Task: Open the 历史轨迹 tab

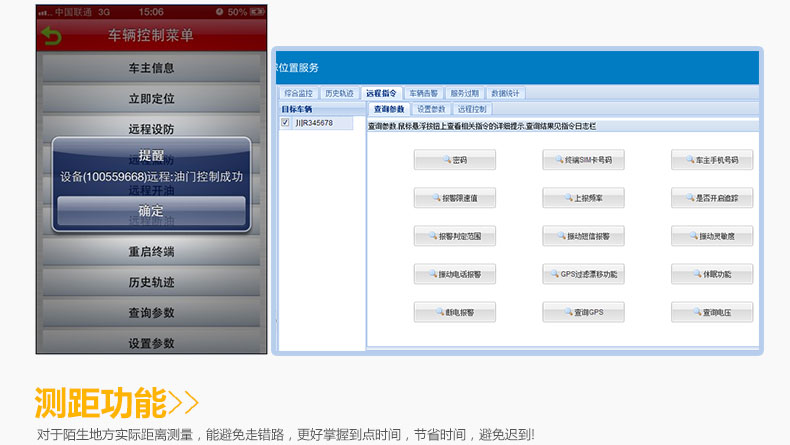Action: 340,93
